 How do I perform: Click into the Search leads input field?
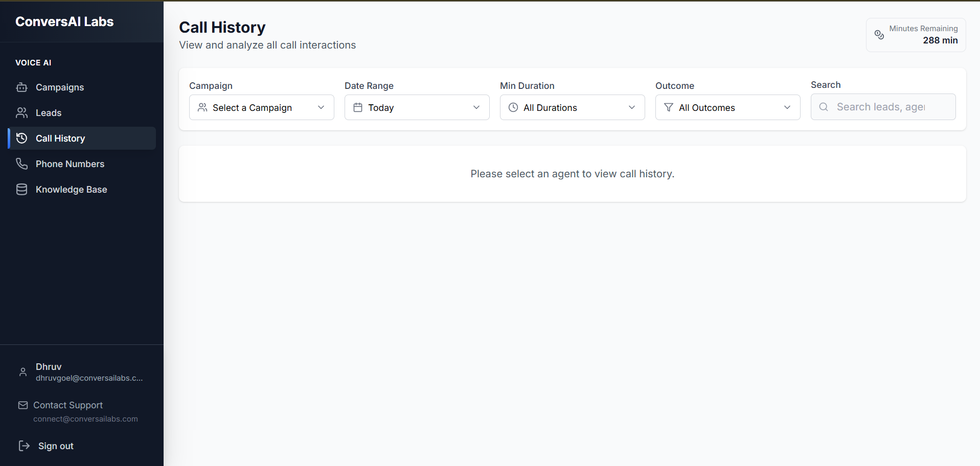(x=883, y=107)
